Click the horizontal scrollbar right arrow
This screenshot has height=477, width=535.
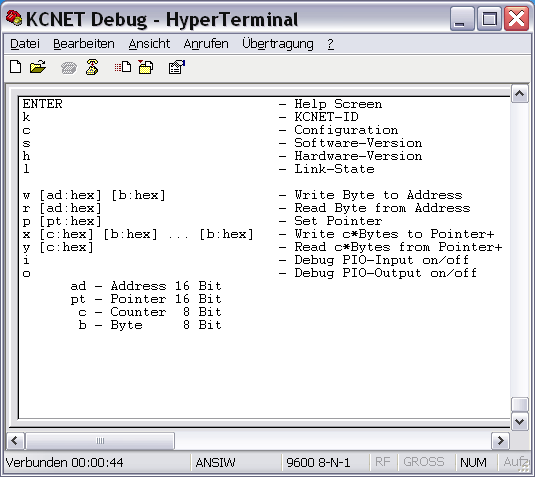(x=500, y=441)
